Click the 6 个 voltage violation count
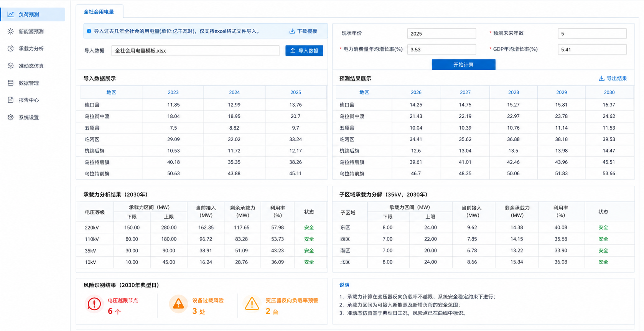644x331 pixels. (114, 311)
